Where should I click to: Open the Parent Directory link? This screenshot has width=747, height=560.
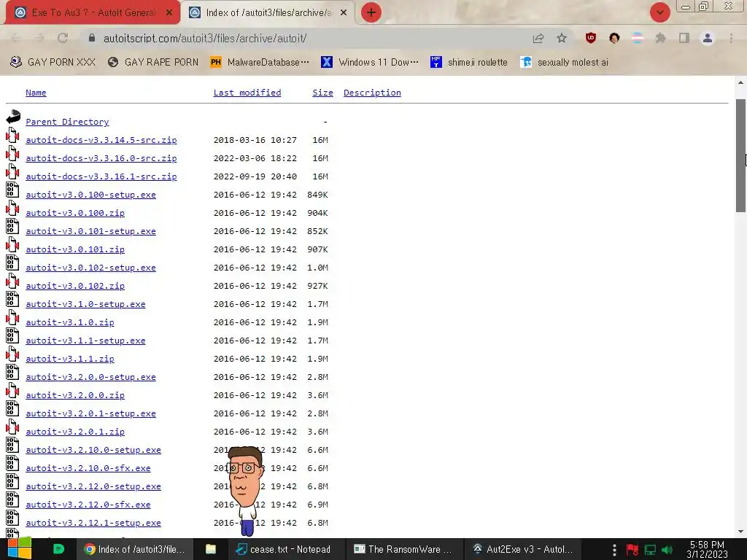67,122
